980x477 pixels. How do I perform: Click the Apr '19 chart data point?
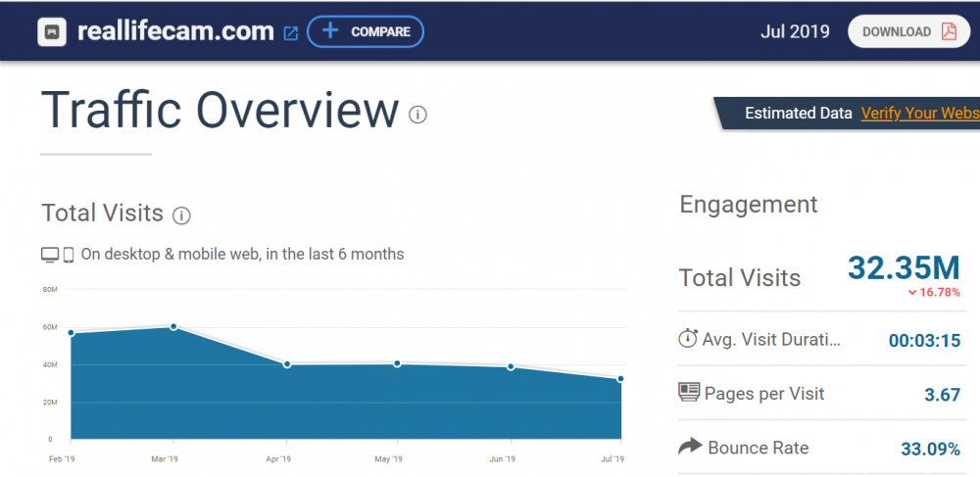click(x=287, y=364)
